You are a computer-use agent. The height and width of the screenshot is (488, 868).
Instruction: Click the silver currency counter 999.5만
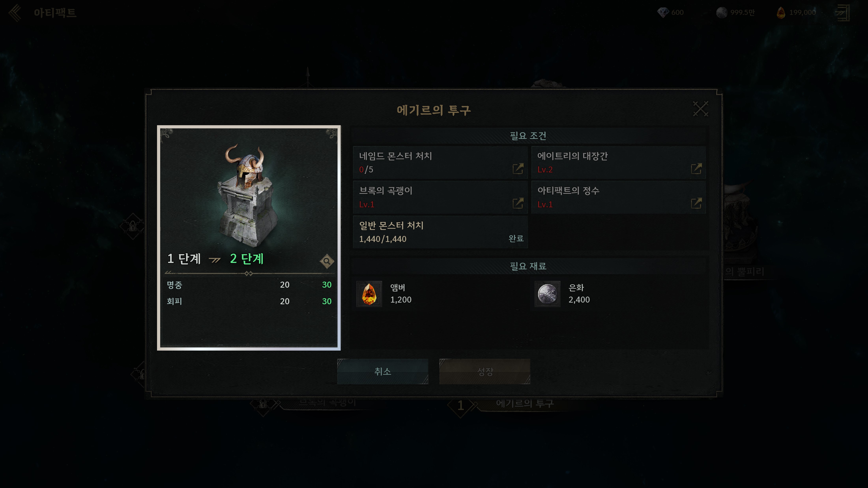[735, 12]
